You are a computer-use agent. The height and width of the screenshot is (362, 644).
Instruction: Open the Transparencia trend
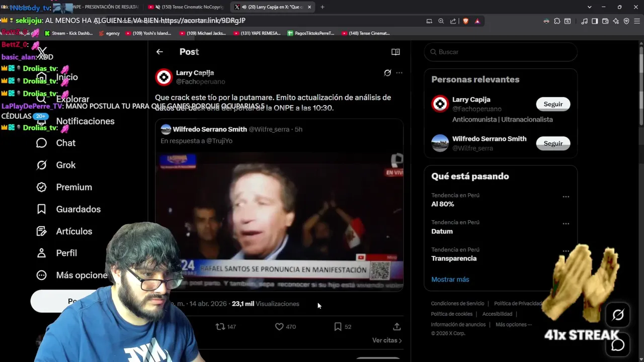[454, 258]
